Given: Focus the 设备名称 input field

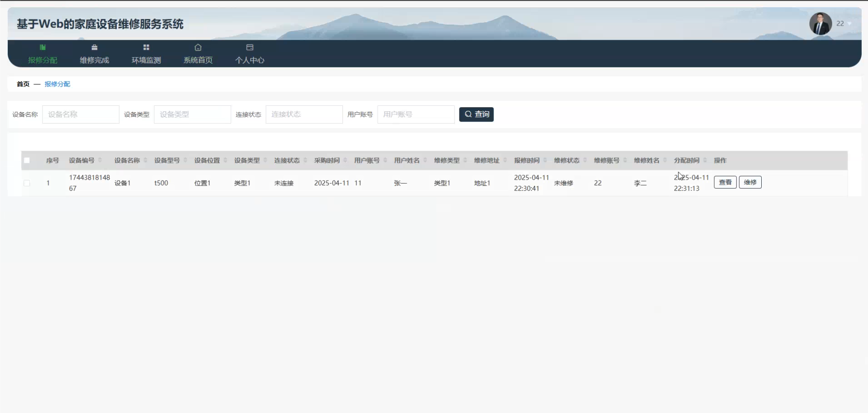Looking at the screenshot, I should (81, 114).
